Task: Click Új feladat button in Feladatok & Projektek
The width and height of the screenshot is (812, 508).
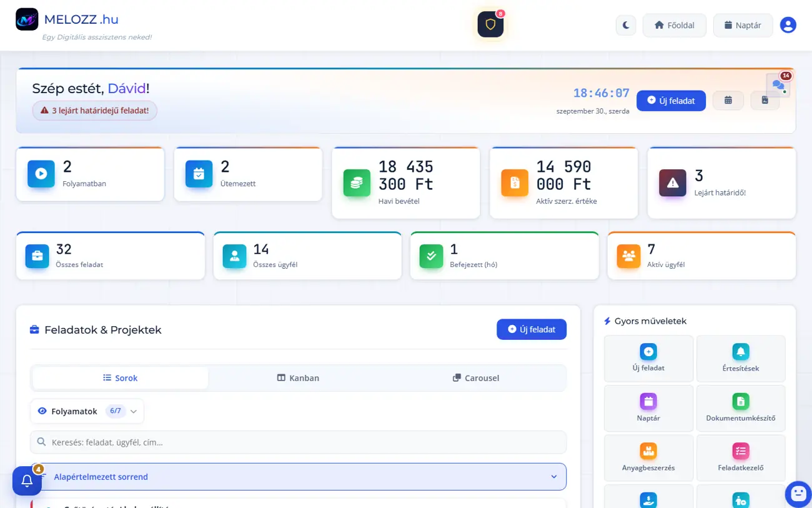Action: coord(532,329)
